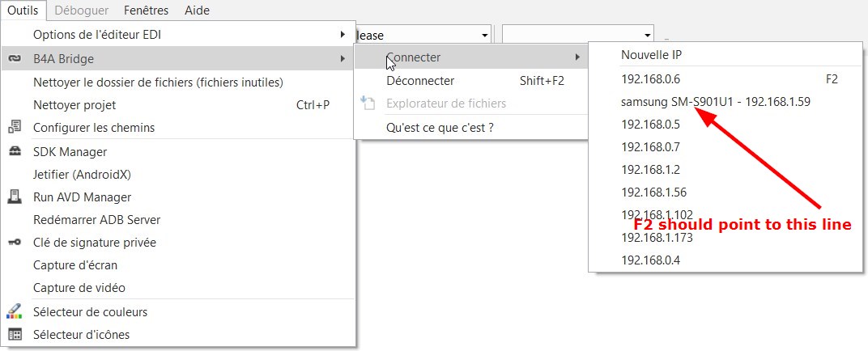Choose Déconnecter from B4A Bridge submenu
Viewport: 868px width, 351px height.
(420, 81)
